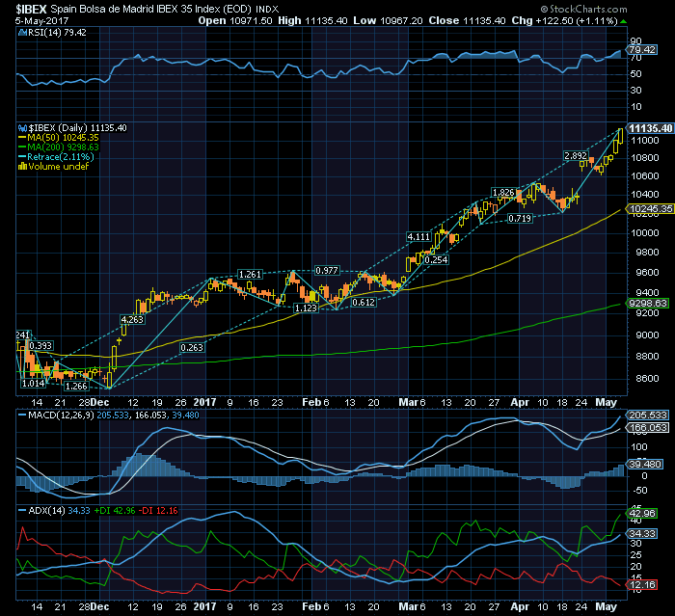Click the 1.123 retracement label

pos(306,308)
